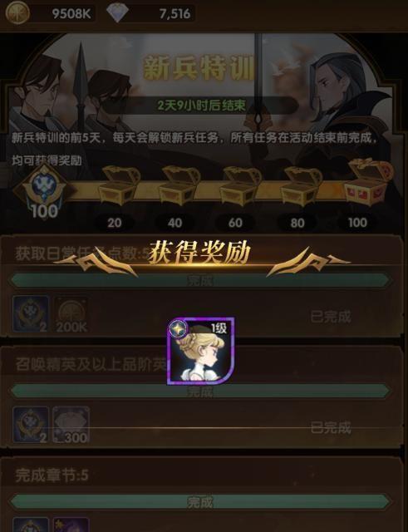Tap the diamond currency icon

coord(117,13)
